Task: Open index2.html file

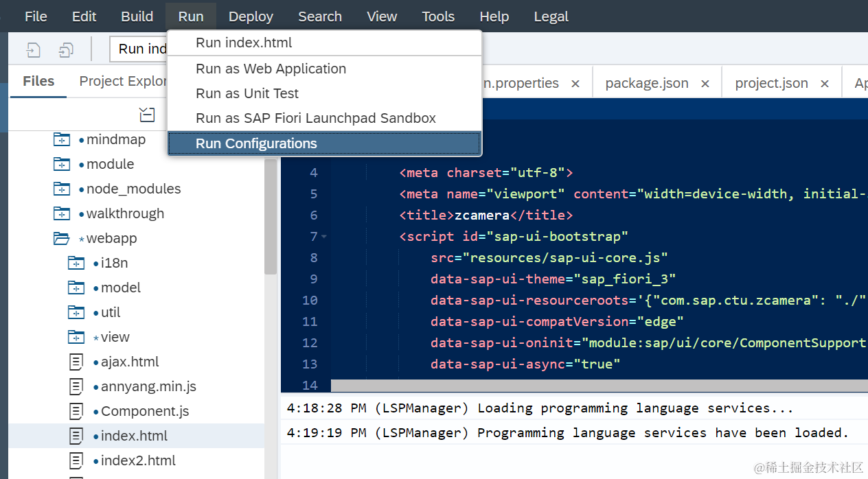Action: point(138,460)
